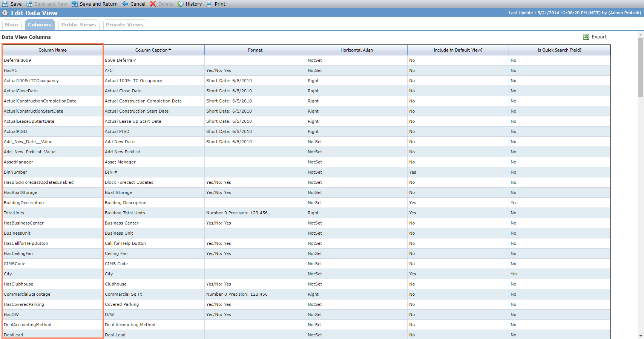Click the DealAccountingMethod cell
Viewport: 644px width, 339px height.
pyautogui.click(x=52, y=325)
